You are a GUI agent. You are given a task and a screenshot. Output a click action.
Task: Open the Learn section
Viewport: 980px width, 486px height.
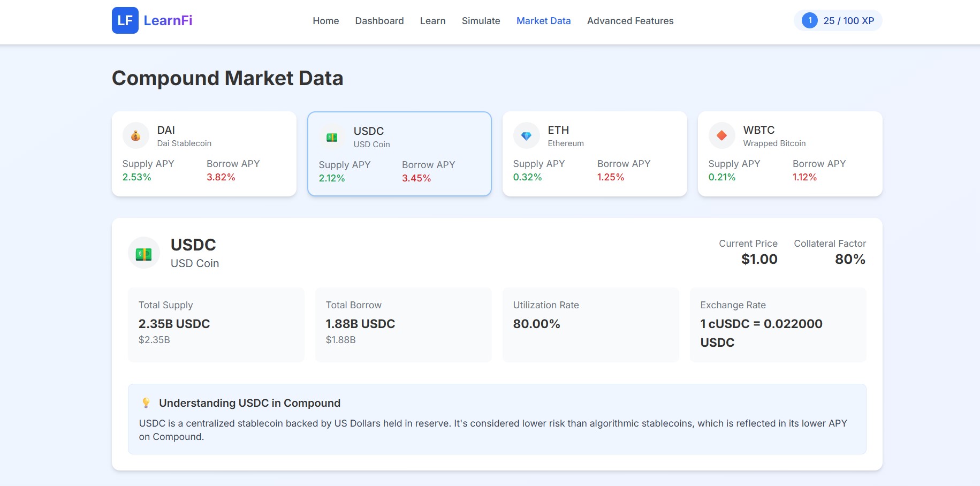coord(432,21)
